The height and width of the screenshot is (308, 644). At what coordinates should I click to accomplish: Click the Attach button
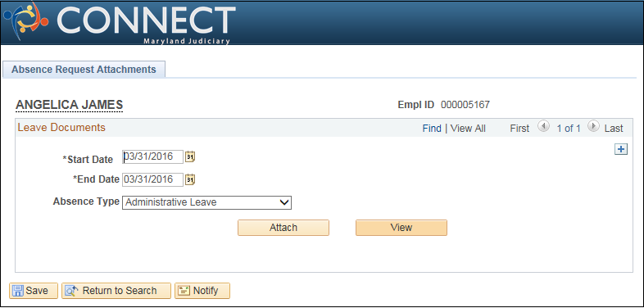click(x=283, y=228)
